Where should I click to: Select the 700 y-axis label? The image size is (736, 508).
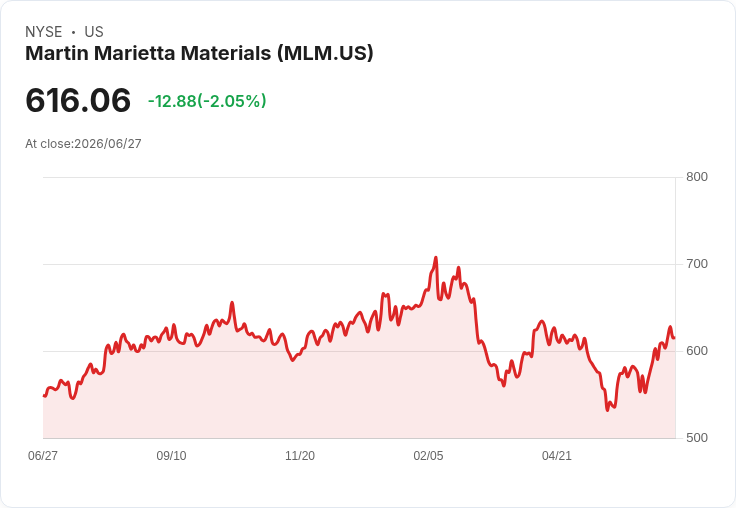[x=697, y=264]
